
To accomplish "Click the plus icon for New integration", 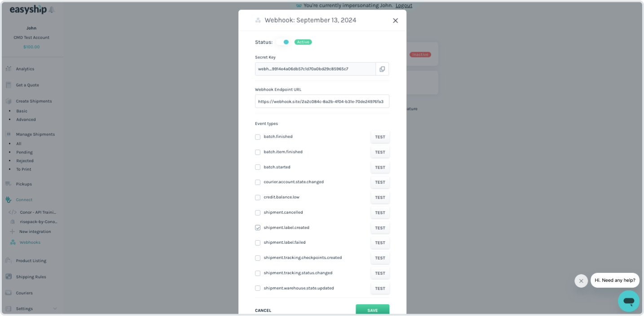I will click(x=13, y=232).
